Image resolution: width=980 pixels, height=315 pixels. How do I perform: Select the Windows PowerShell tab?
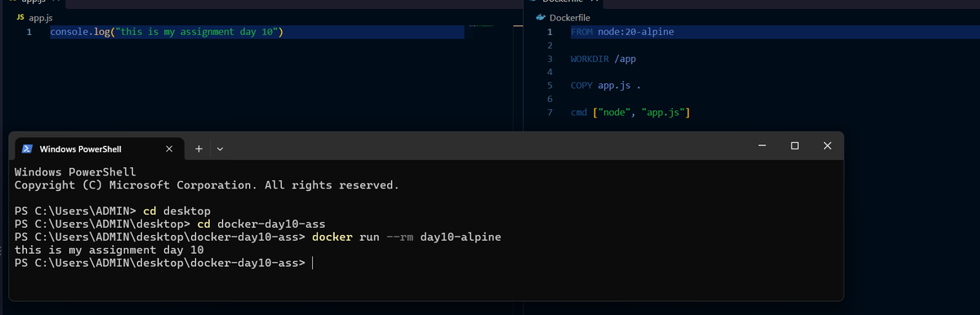[x=100, y=149]
